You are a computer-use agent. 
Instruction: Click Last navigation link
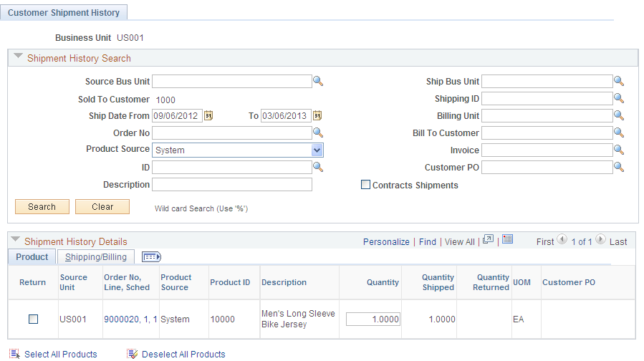pyautogui.click(x=618, y=242)
